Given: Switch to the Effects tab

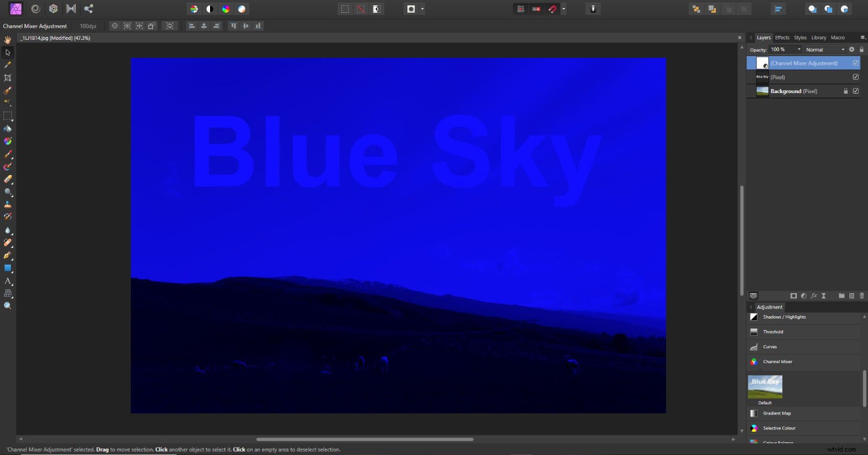Looking at the screenshot, I should coord(782,37).
